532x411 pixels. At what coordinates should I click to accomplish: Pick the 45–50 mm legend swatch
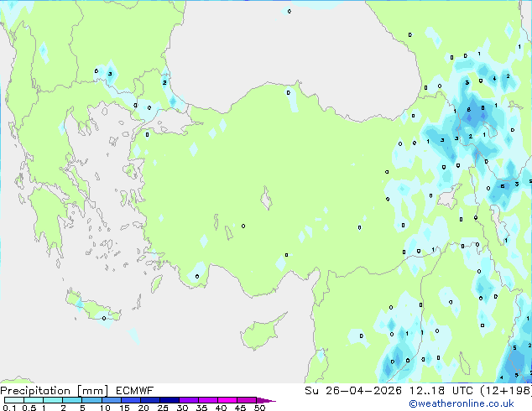point(247,400)
